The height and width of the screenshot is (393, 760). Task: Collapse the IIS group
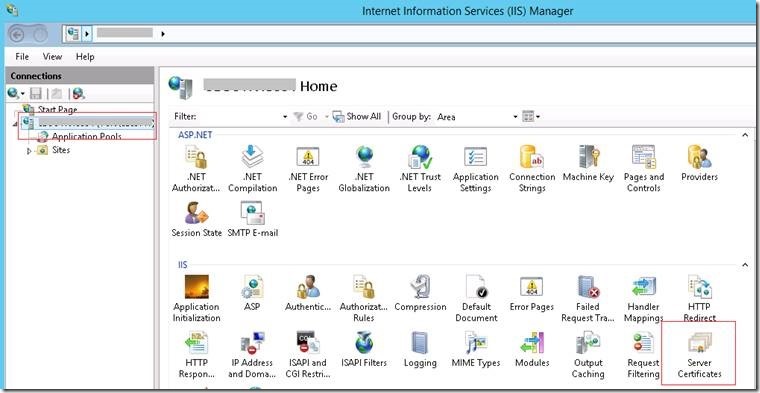745,265
